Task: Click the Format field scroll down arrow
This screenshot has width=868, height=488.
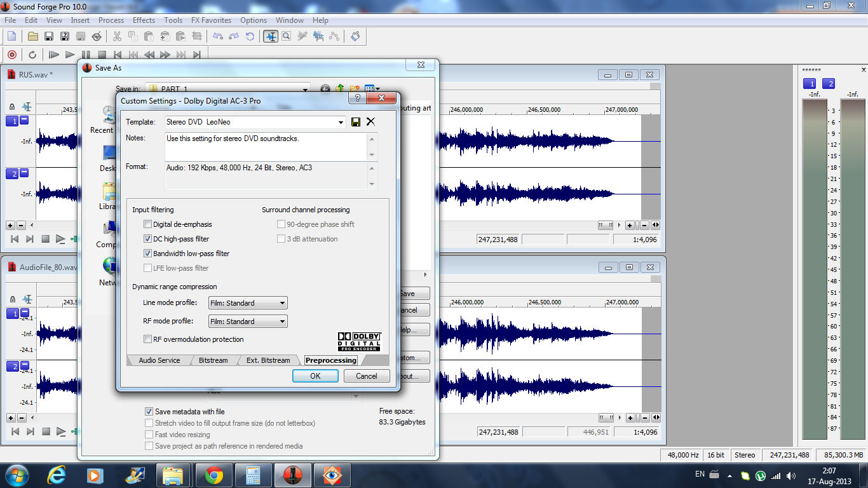Action: (x=372, y=184)
